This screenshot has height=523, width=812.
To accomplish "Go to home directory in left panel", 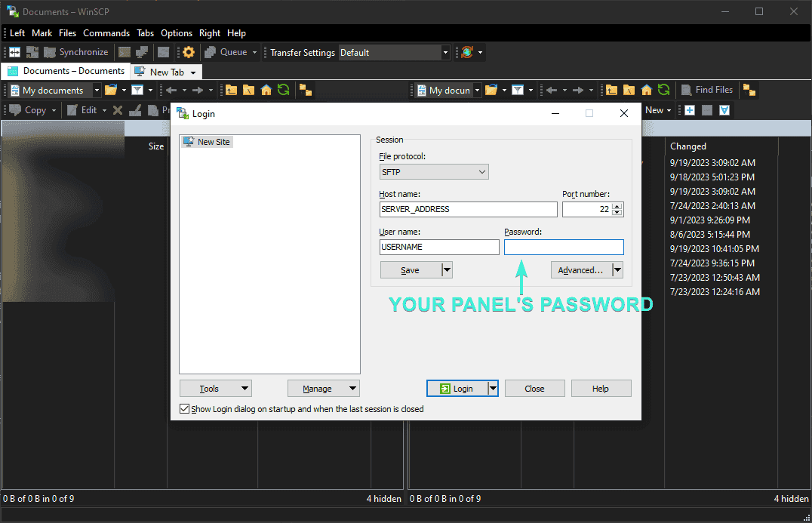I will (266, 90).
